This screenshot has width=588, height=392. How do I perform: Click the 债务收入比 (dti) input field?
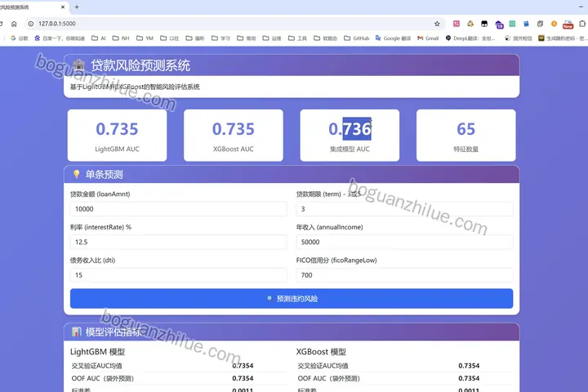pos(179,275)
